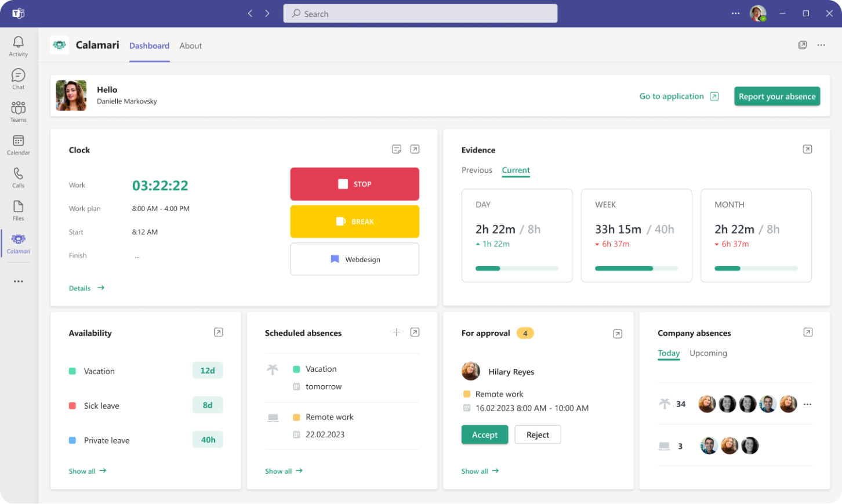Click the Vacation 12d badge

pyautogui.click(x=208, y=371)
